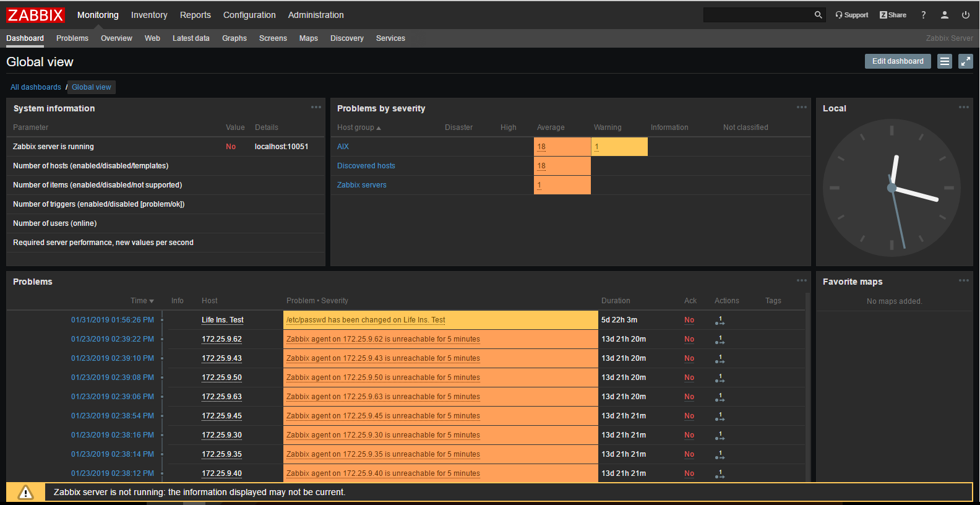The image size is (980, 505).
Task: Click the Edit dashboard button
Action: [x=897, y=61]
